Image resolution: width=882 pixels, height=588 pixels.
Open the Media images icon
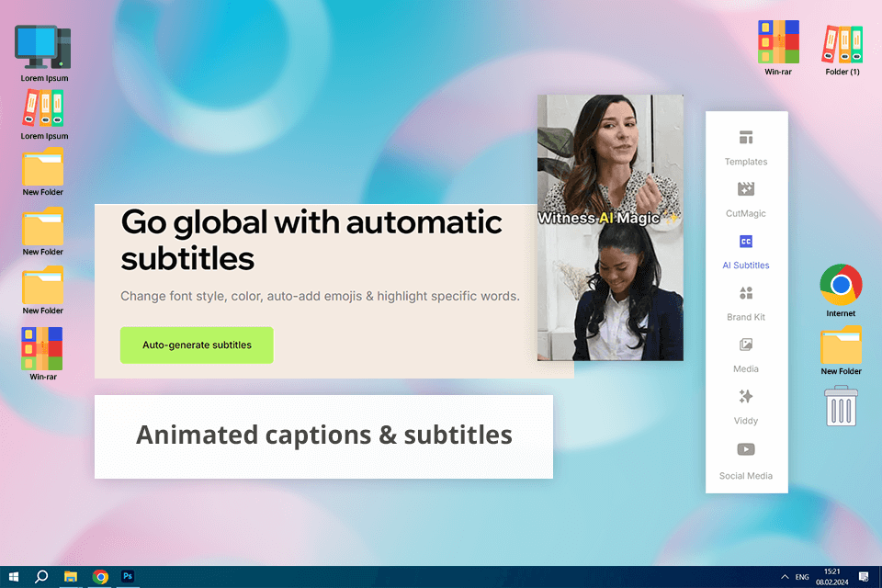pyautogui.click(x=746, y=345)
